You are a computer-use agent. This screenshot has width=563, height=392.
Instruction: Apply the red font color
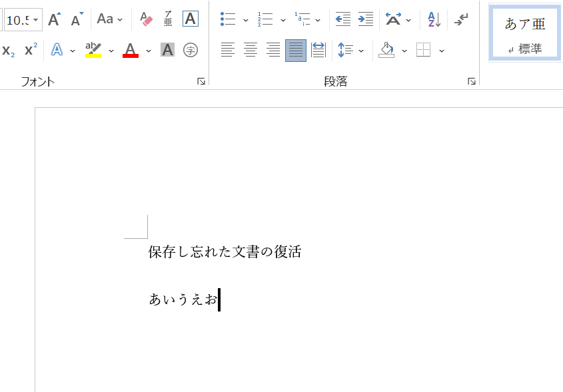[x=131, y=50]
